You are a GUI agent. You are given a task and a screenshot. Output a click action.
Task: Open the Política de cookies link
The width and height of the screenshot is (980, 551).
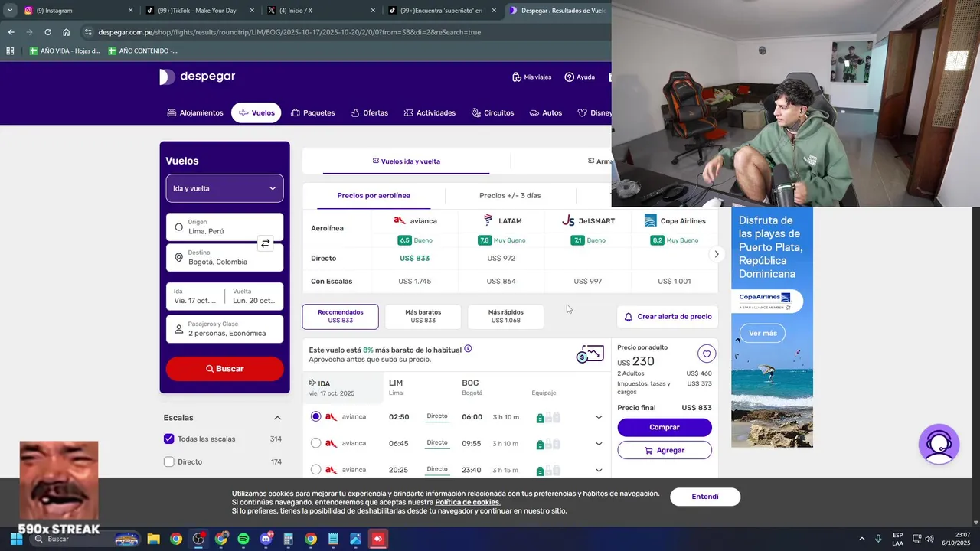468,502
